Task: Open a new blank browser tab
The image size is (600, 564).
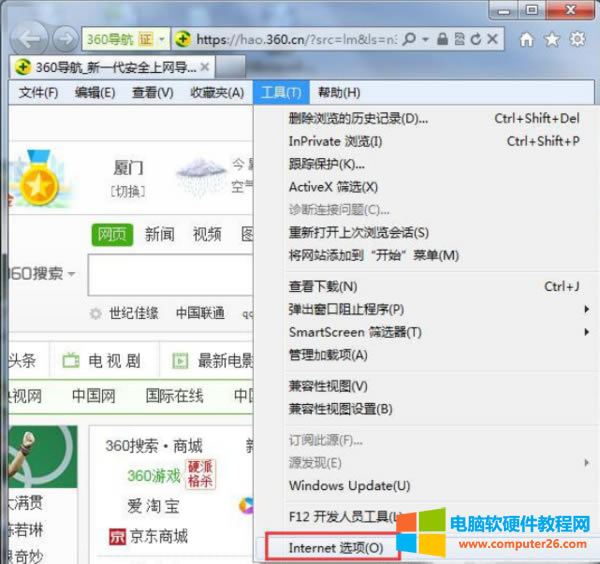Action: [x=230, y=67]
